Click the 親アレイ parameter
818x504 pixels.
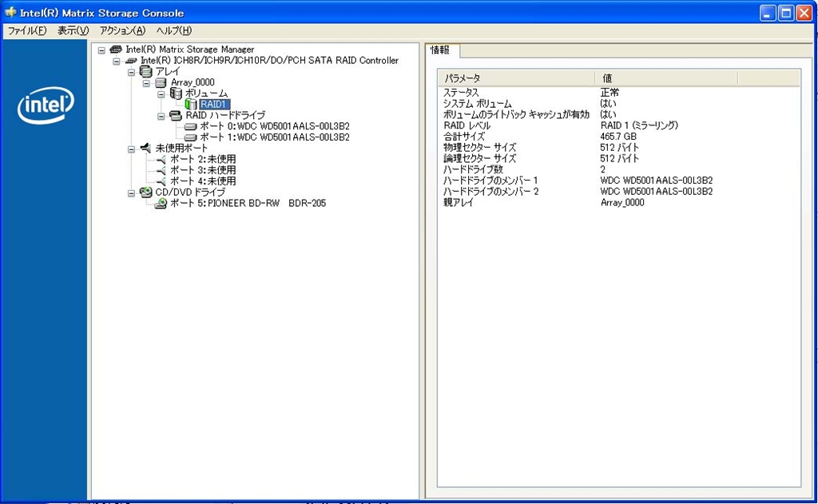coord(458,202)
